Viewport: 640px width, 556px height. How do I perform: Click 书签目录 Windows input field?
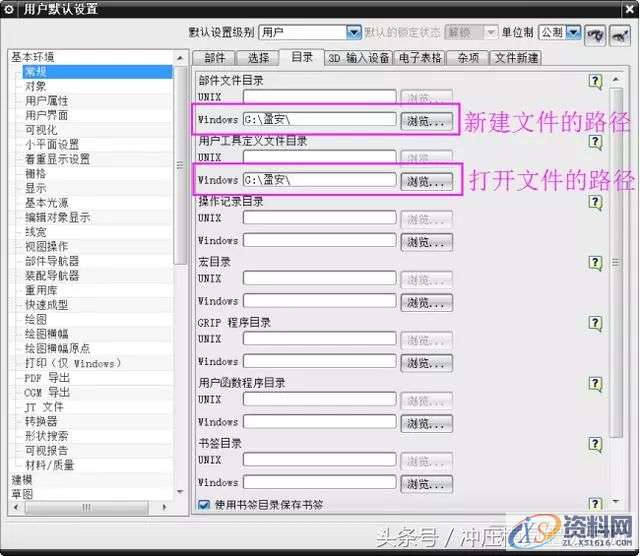coord(320,482)
